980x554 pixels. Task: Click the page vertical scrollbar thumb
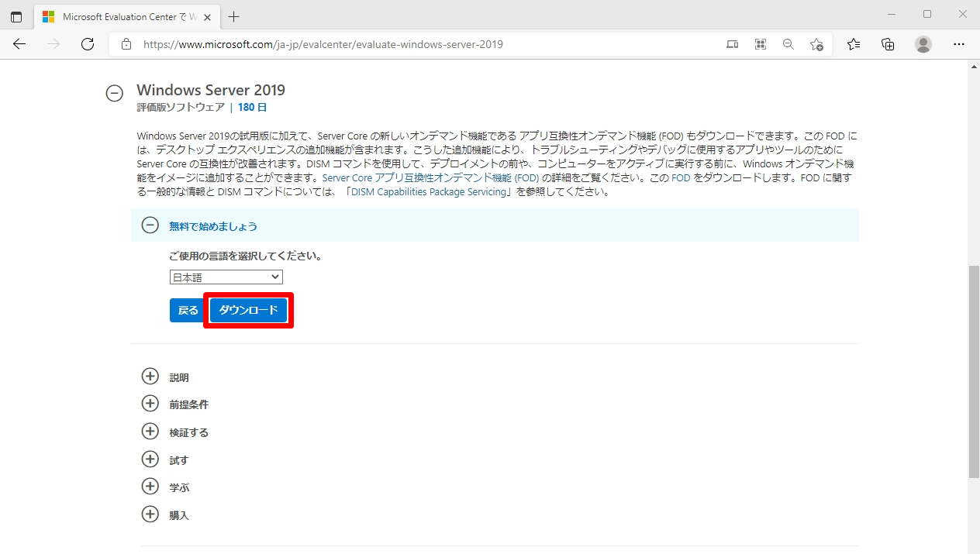coord(974,372)
